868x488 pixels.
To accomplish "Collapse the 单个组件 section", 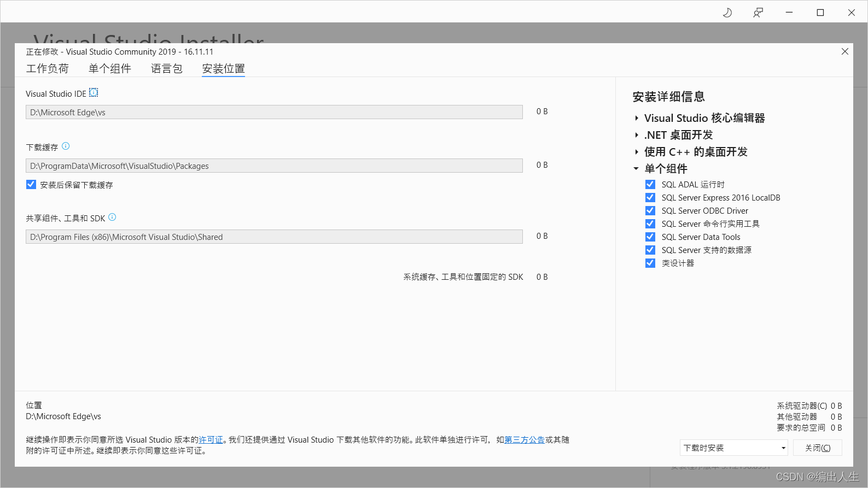I will coord(636,169).
